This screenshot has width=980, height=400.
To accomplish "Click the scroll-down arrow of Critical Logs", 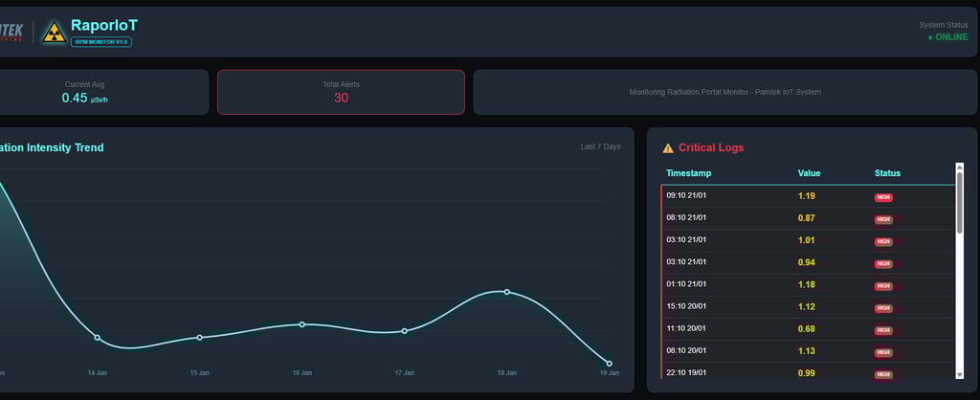I will click(960, 374).
